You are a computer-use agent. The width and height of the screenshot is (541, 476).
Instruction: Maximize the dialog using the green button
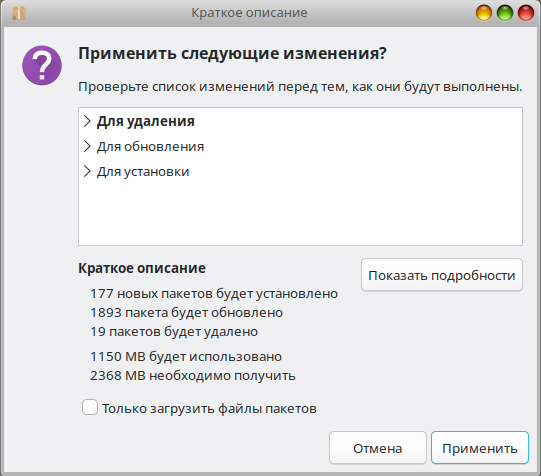[505, 13]
